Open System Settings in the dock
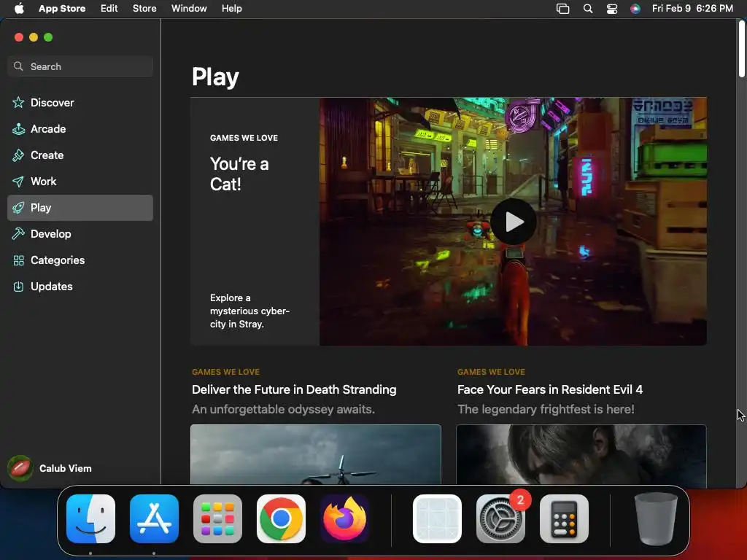Screen dimensions: 747x560 coord(500,518)
